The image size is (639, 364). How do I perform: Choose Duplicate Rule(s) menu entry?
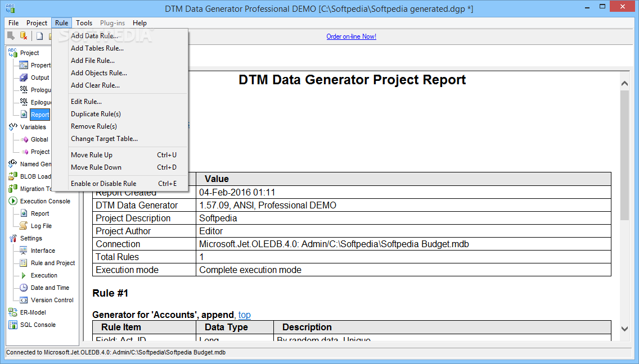click(120, 114)
